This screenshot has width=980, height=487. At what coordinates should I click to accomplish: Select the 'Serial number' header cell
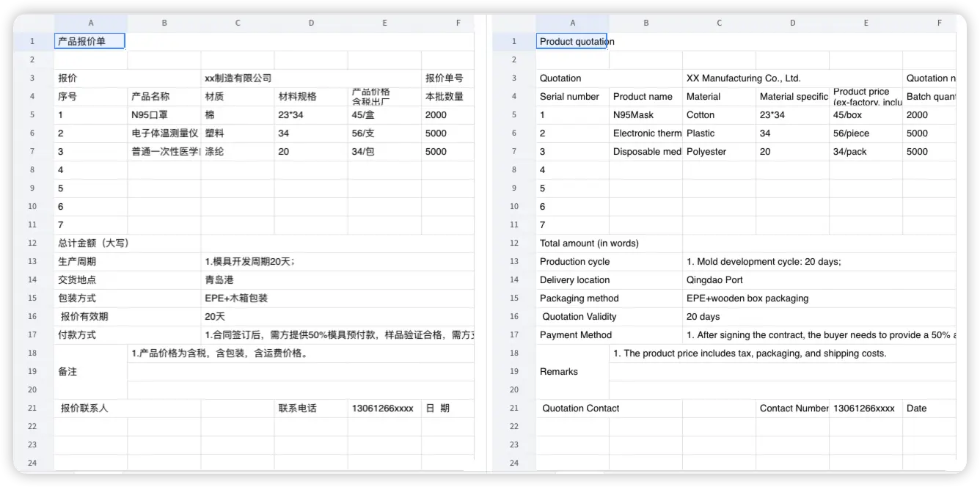pyautogui.click(x=572, y=96)
